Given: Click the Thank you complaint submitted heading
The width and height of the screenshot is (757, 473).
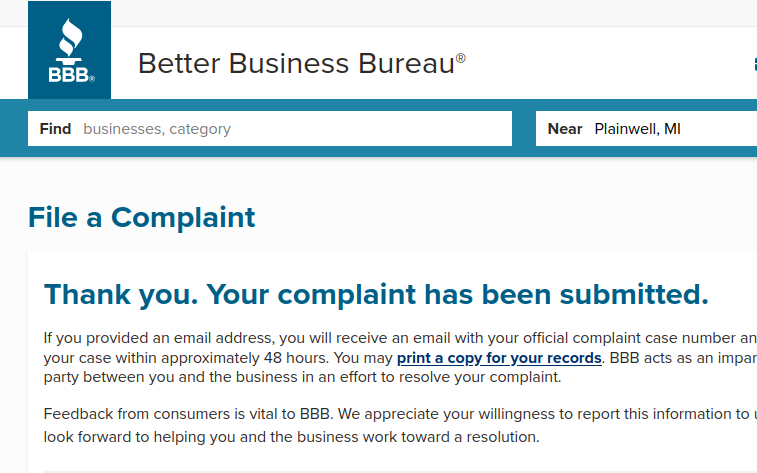Looking at the screenshot, I should click(x=376, y=294).
